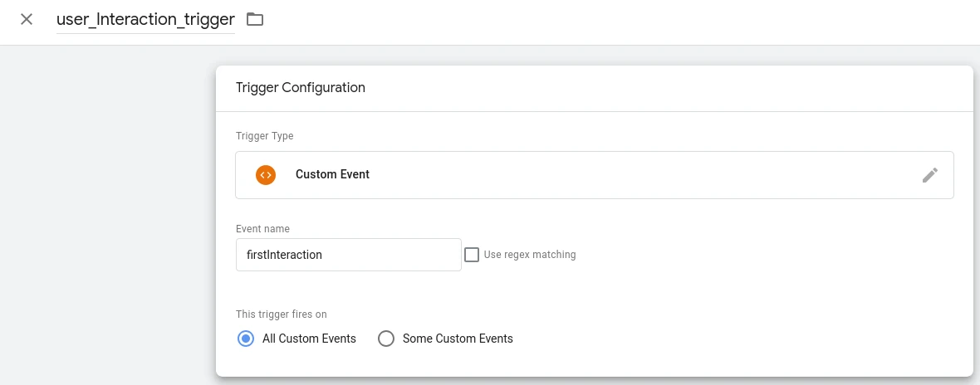Image resolution: width=980 pixels, height=385 pixels.
Task: Edit the user_Interaction_trigger name field
Action: coord(145,20)
